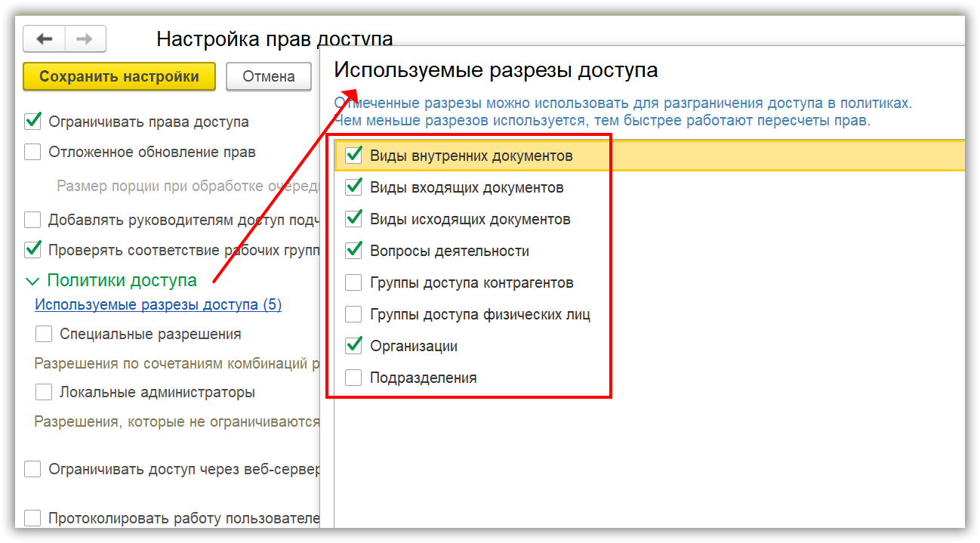This screenshot has height=543, width=980.
Task: Collapse the Политики доступа section
Action: click(32, 282)
